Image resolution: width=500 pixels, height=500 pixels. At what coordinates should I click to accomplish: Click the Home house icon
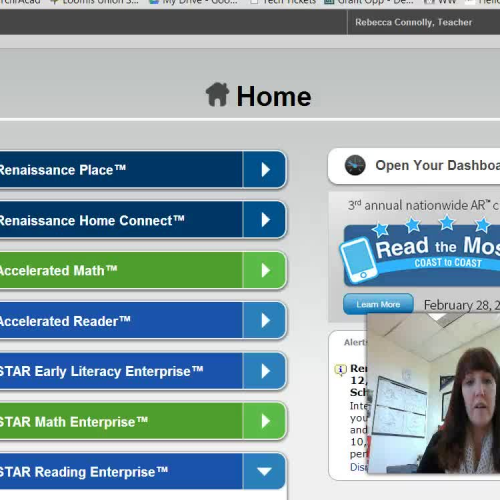click(x=217, y=94)
